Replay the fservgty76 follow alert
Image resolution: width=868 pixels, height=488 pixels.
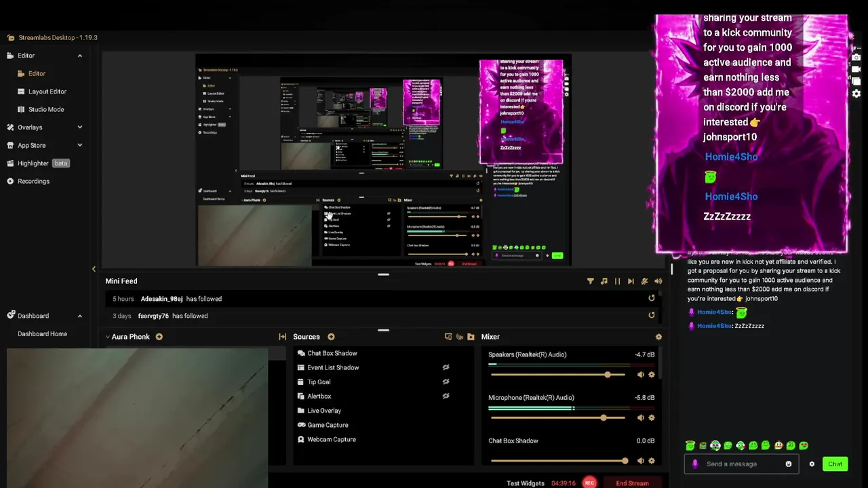pyautogui.click(x=652, y=315)
